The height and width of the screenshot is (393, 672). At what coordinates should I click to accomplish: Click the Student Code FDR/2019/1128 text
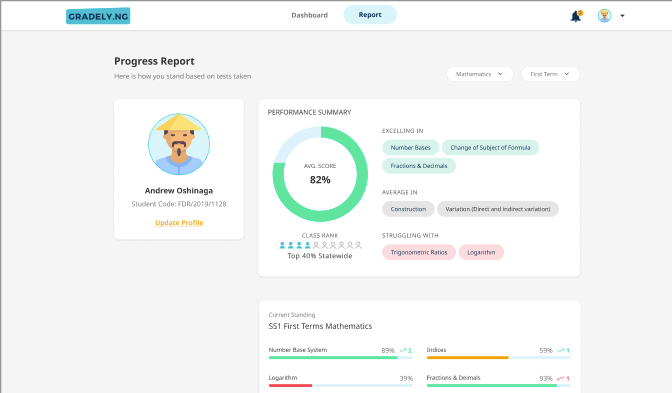179,204
